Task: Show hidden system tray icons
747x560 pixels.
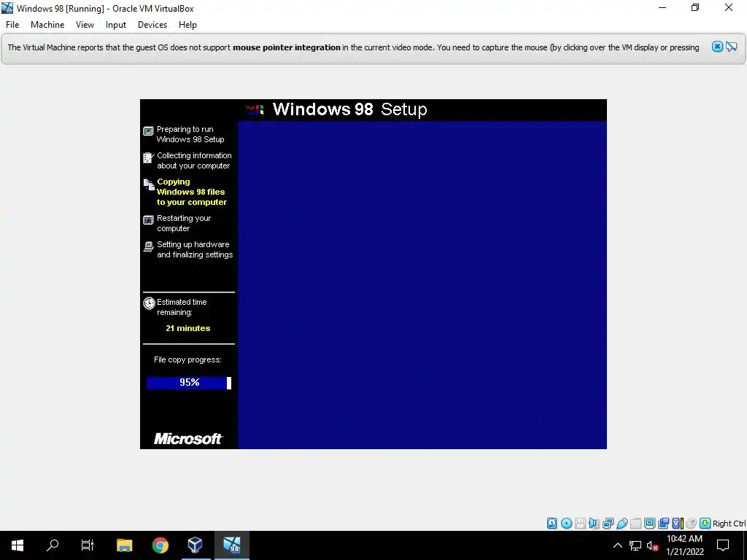Action: [x=617, y=545]
